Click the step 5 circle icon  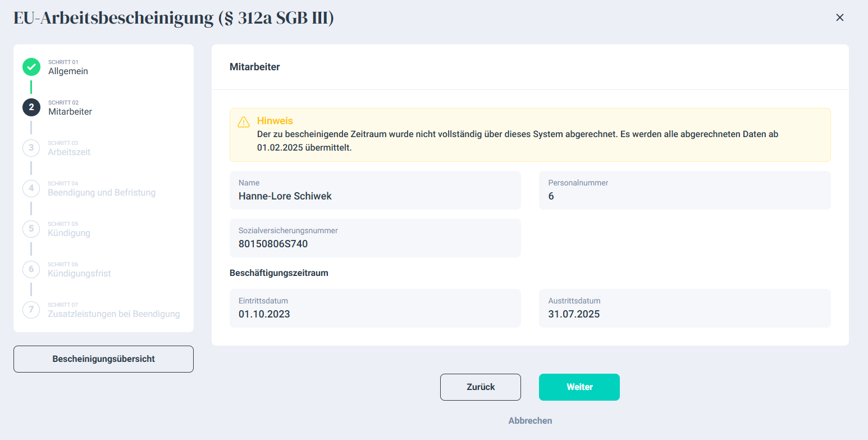click(31, 229)
